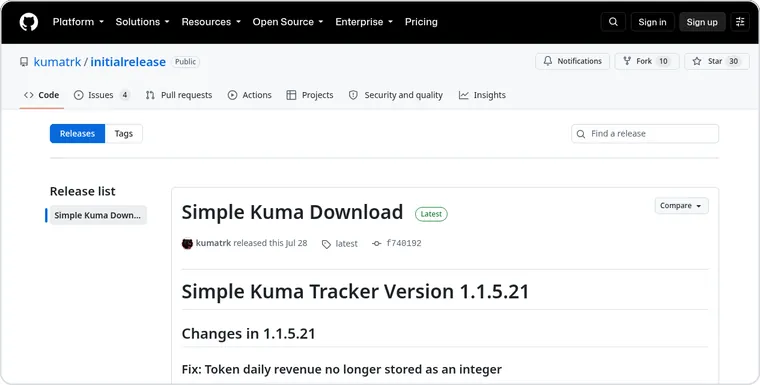View the fork count 10
Image resolution: width=760 pixels, height=385 pixels.
click(x=663, y=61)
